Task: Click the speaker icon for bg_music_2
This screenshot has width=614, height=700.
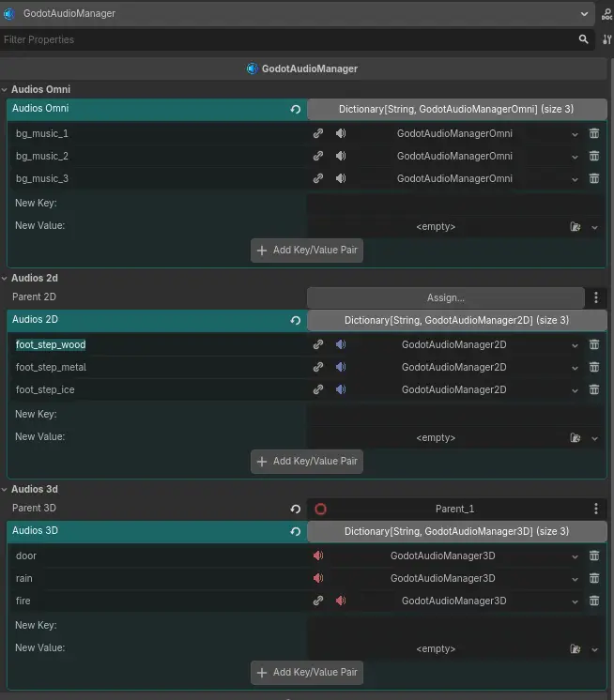Action: coord(341,156)
